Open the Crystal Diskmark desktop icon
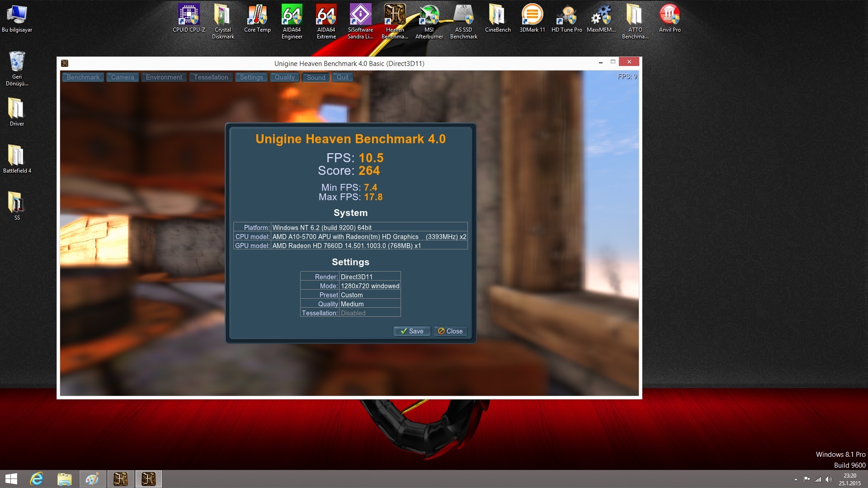This screenshot has height=488, width=868. (x=223, y=22)
